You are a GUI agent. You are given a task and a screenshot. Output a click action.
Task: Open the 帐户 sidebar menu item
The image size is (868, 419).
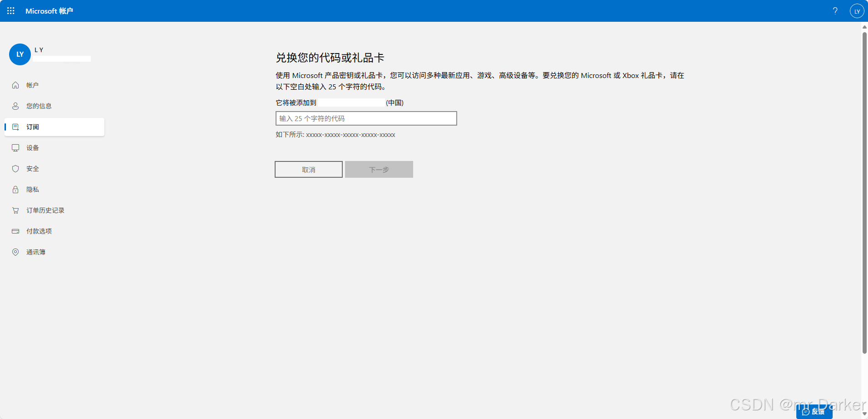pyautogui.click(x=54, y=85)
